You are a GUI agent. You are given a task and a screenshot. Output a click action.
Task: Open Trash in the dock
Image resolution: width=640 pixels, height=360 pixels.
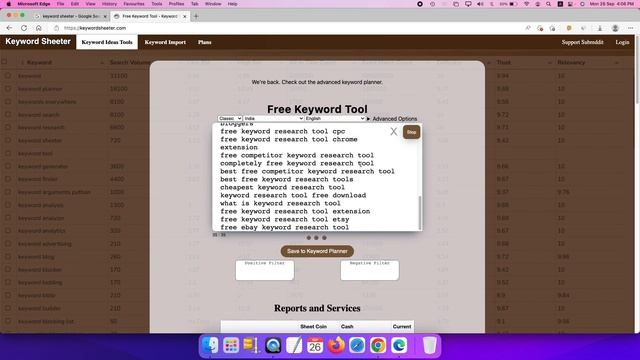click(429, 345)
